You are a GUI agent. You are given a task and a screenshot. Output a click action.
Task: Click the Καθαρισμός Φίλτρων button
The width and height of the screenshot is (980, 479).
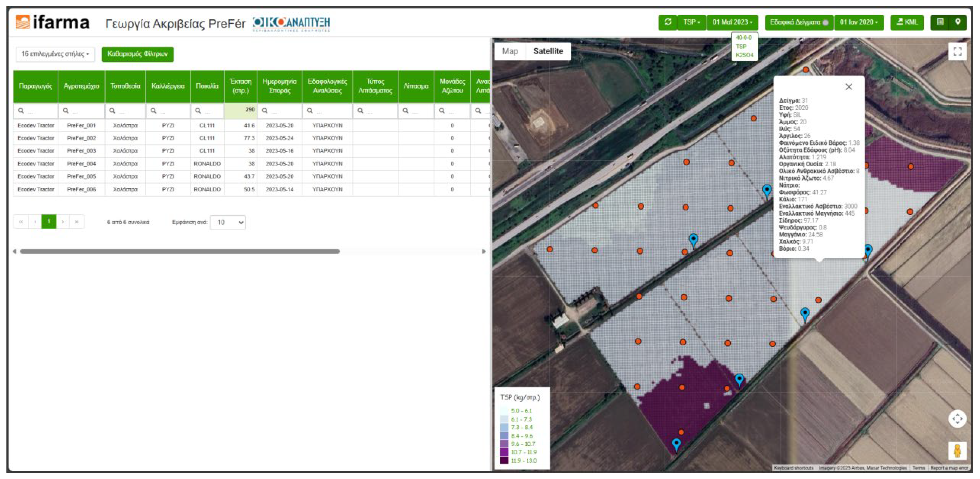[137, 54]
